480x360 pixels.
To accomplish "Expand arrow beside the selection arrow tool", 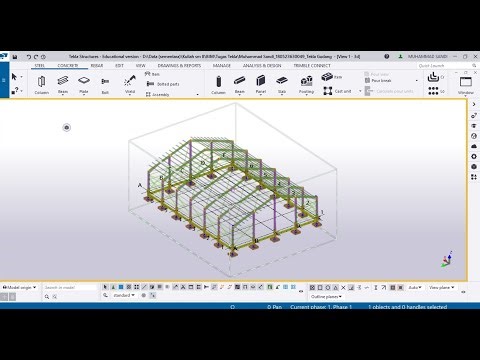I will point(22,77).
